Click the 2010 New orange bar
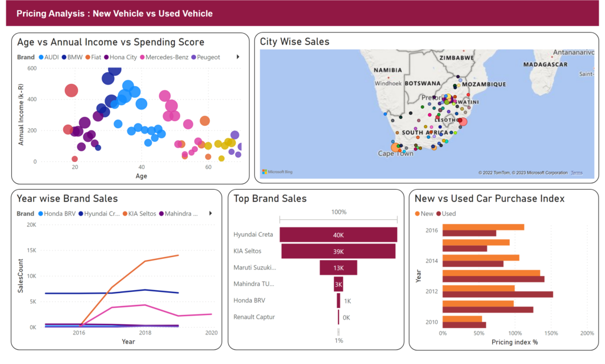This screenshot has width=605, height=364. pyautogui.click(x=462, y=319)
